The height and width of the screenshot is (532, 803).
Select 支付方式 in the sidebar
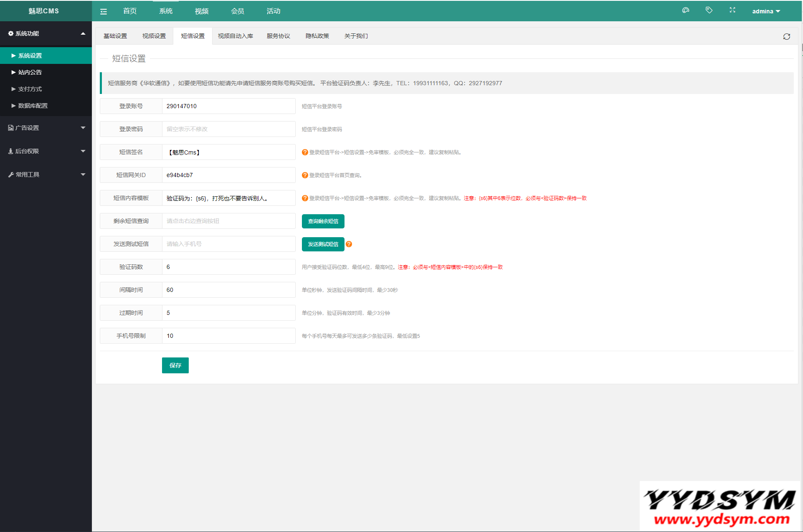(x=30, y=89)
